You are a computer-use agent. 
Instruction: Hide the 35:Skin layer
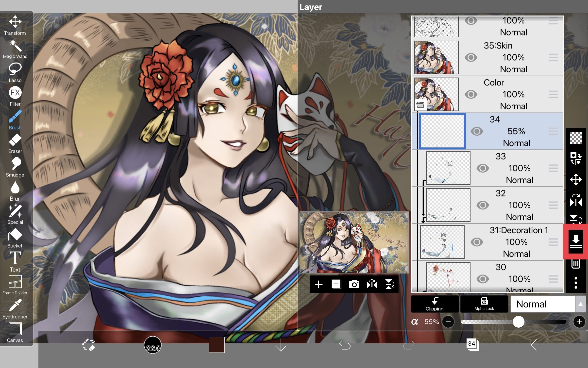click(471, 58)
